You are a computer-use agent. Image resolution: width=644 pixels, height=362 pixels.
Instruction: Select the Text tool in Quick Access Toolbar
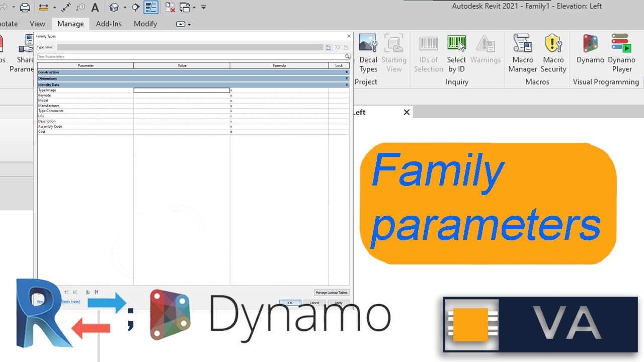pyautogui.click(x=94, y=7)
